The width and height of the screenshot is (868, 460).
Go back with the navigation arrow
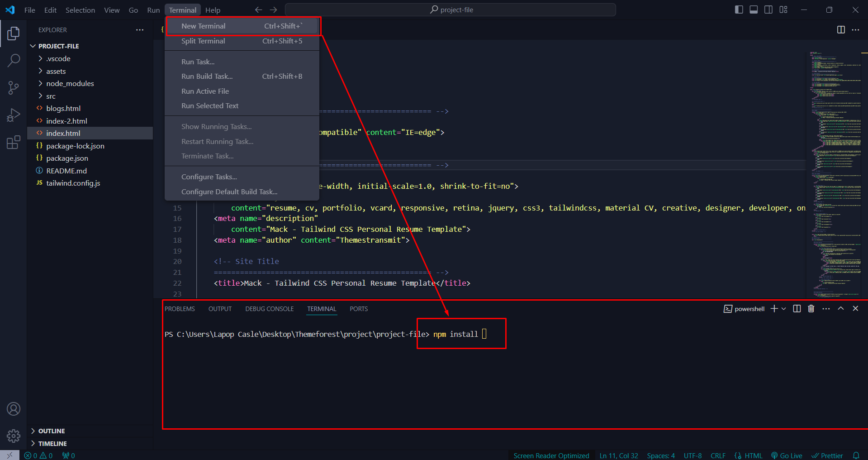(259, 10)
